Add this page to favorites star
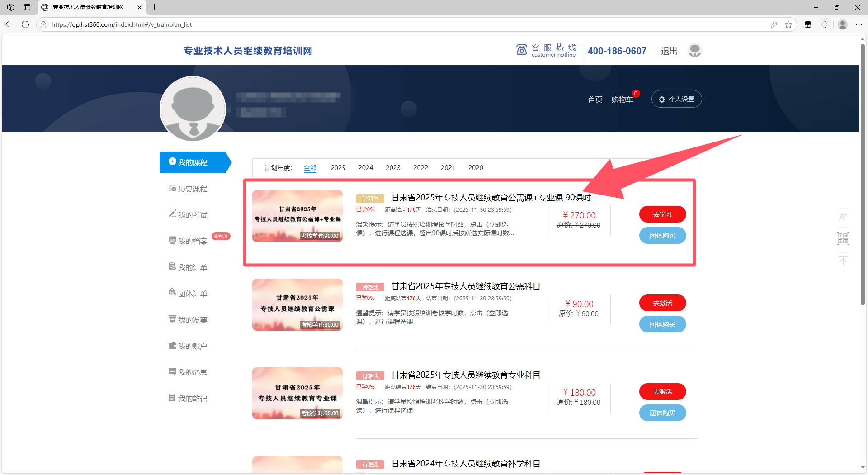Viewport: 868px width, 475px height. pyautogui.click(x=788, y=24)
